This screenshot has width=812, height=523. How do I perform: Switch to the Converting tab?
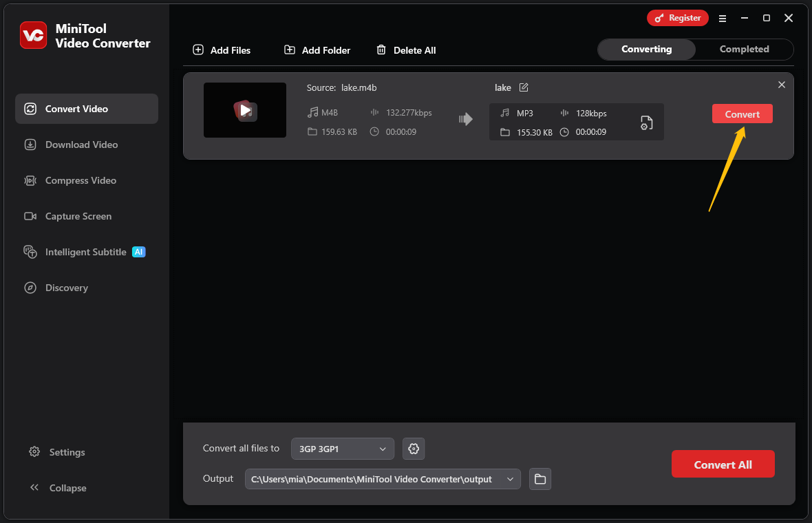(646, 49)
